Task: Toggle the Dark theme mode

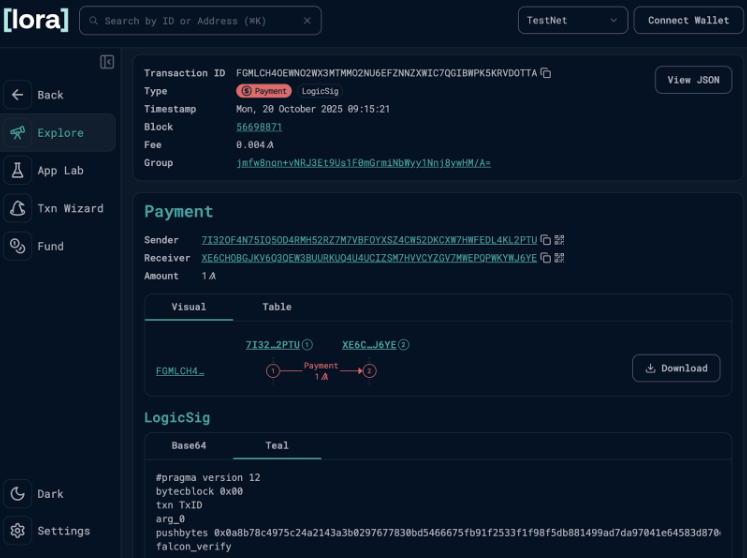Action: pyautogui.click(x=50, y=493)
